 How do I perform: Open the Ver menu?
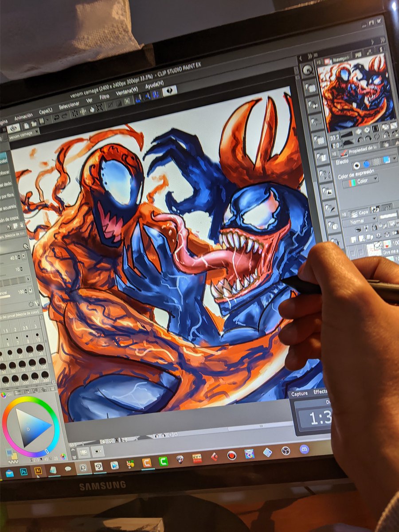tap(89, 102)
